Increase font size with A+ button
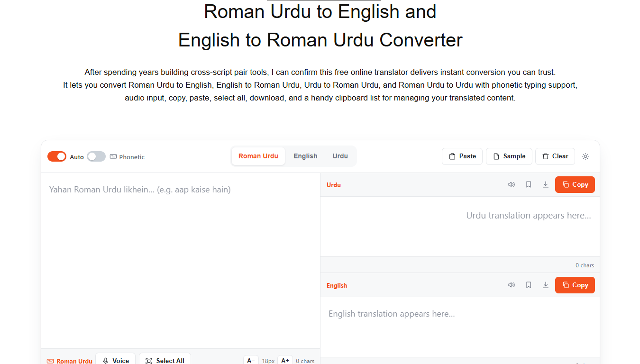Viewport: 640px width, 364px height. [285, 361]
